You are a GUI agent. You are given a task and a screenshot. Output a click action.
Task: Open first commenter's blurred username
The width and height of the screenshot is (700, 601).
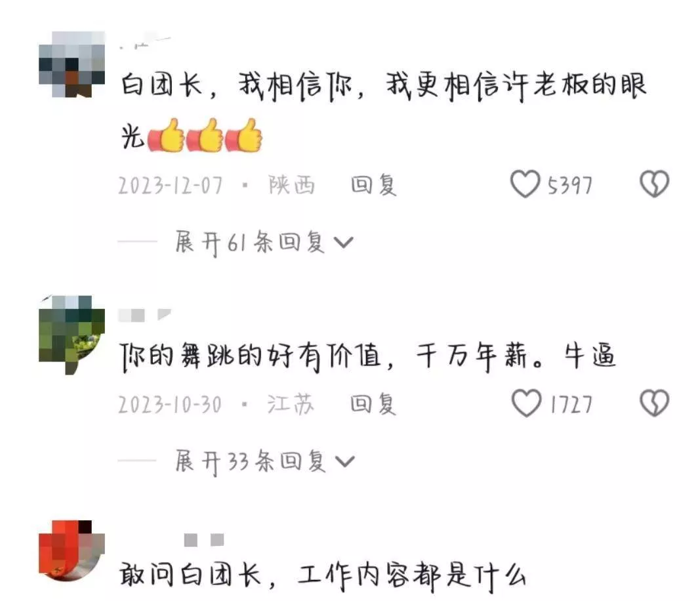(x=145, y=43)
